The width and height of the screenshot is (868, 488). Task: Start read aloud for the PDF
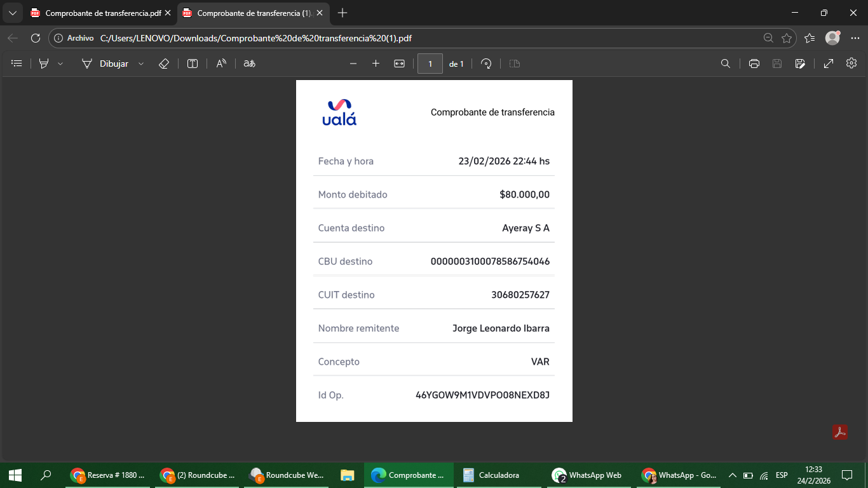pos(221,64)
